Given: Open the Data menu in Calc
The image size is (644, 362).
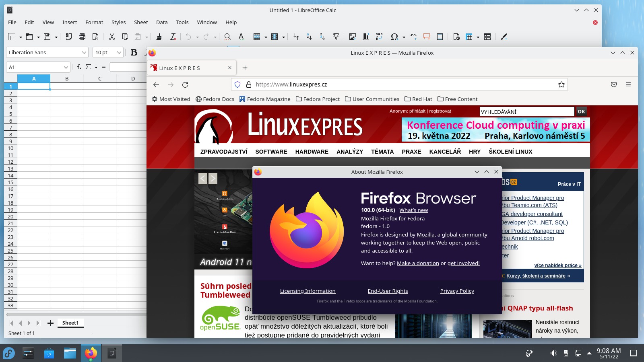Looking at the screenshot, I should [x=162, y=22].
